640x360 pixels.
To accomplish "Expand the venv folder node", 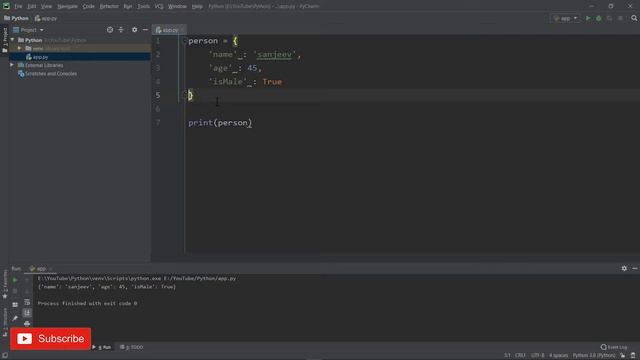I will pyautogui.click(x=20, y=48).
